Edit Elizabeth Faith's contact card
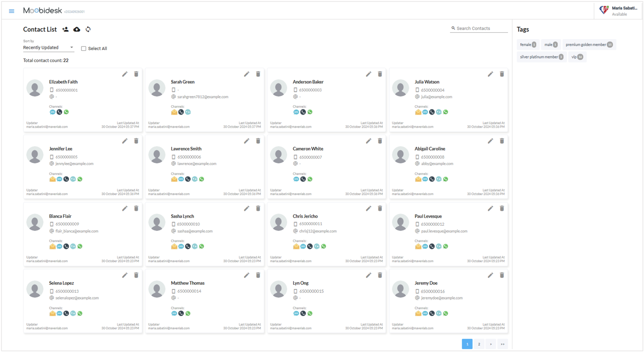This screenshot has height=352, width=644. point(124,74)
